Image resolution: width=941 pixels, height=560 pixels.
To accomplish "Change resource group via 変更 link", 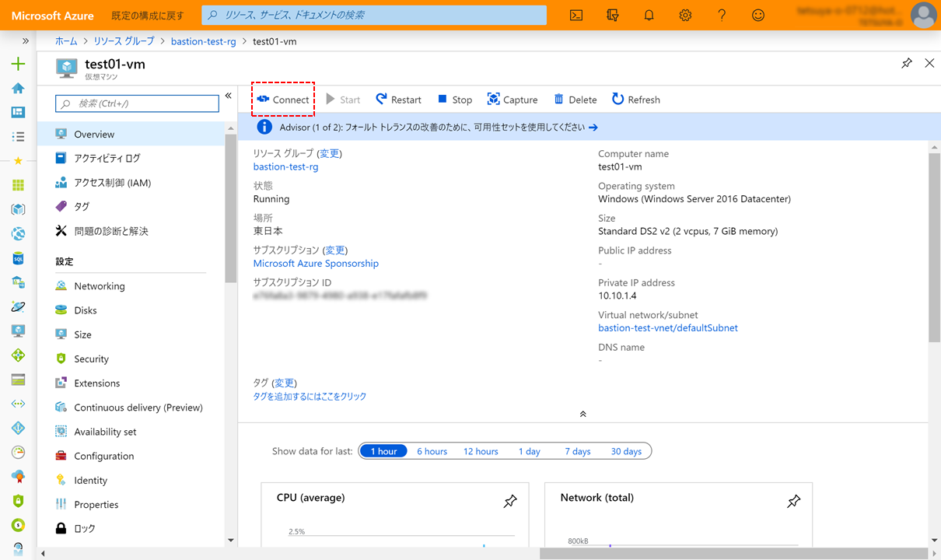I will pyautogui.click(x=329, y=154).
